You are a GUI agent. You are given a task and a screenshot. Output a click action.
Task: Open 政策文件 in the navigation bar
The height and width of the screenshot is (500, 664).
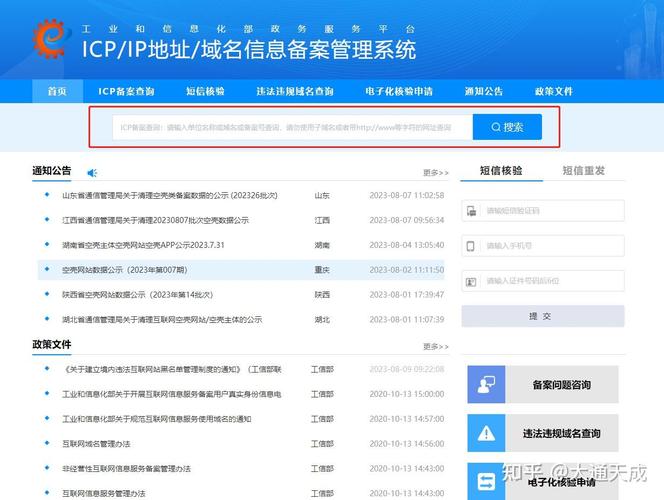pos(553,91)
